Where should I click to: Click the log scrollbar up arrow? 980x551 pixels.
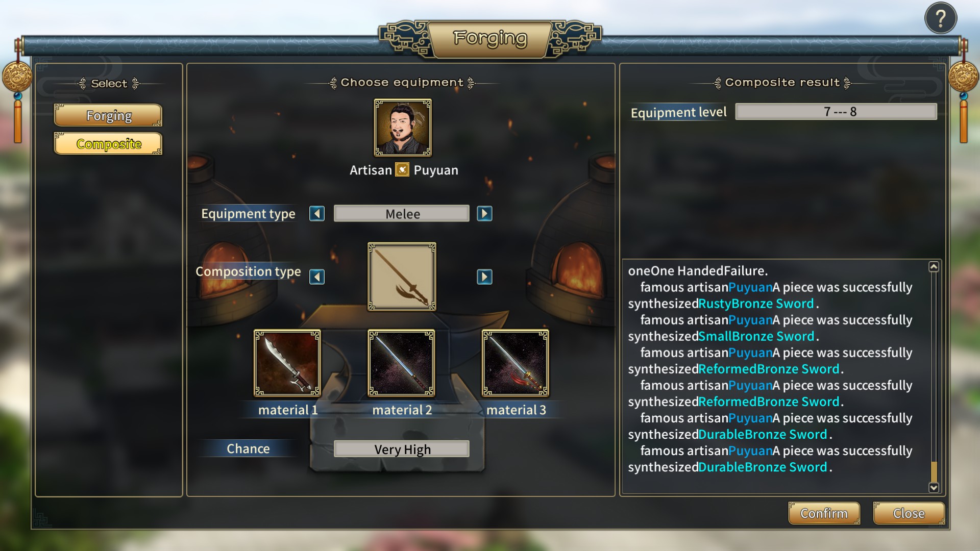[934, 267]
